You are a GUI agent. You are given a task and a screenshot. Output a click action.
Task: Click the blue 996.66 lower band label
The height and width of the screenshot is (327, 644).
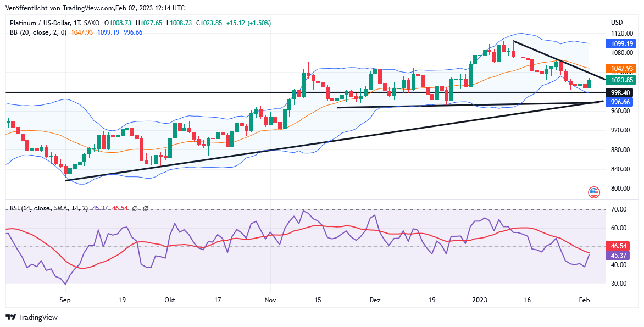pyautogui.click(x=620, y=102)
